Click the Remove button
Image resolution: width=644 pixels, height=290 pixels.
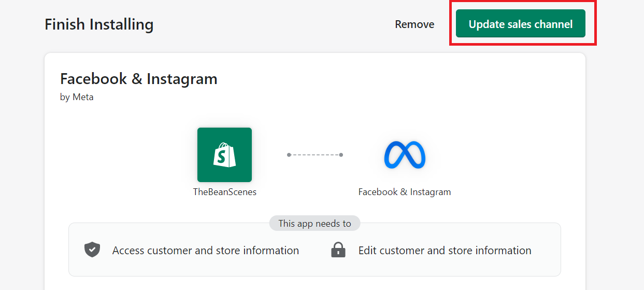point(414,24)
